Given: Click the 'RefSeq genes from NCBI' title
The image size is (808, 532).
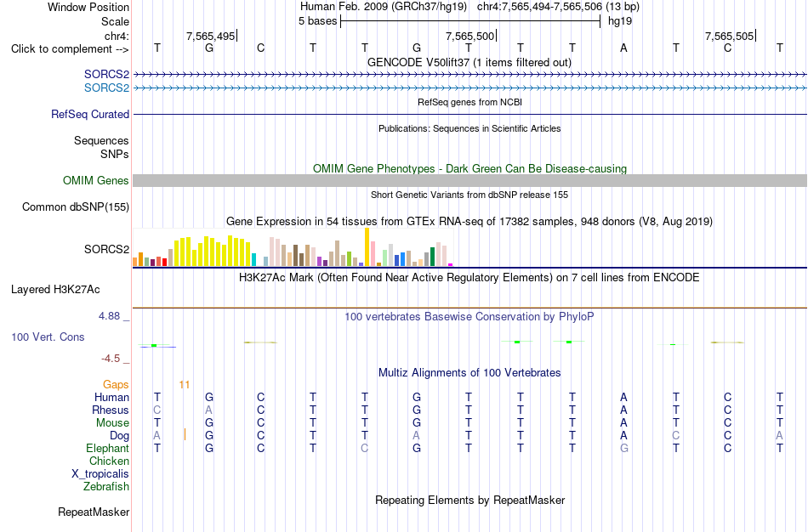Looking at the screenshot, I should point(469,102).
